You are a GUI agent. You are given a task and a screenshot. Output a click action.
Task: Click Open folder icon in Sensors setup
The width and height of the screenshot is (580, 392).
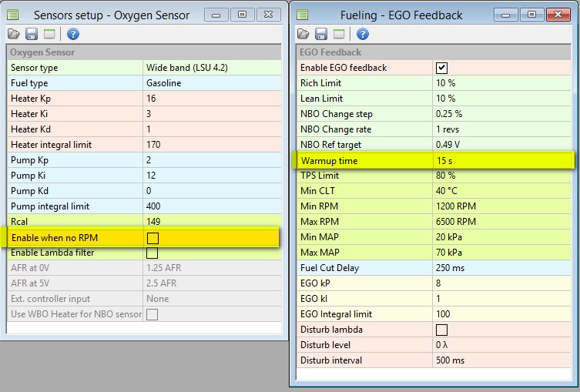[14, 34]
